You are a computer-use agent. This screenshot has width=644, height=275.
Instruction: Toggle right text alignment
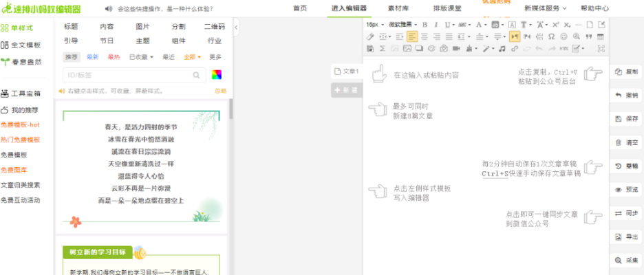pyautogui.click(x=437, y=36)
